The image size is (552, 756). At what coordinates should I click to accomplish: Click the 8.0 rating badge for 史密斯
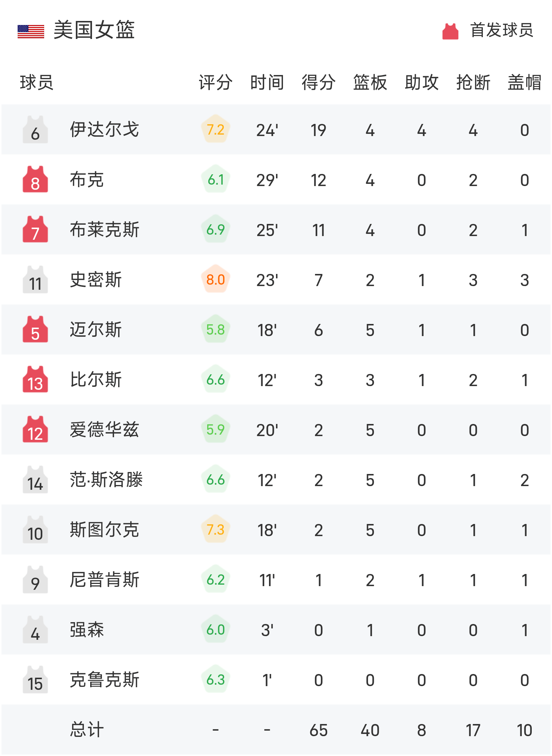[x=216, y=279]
